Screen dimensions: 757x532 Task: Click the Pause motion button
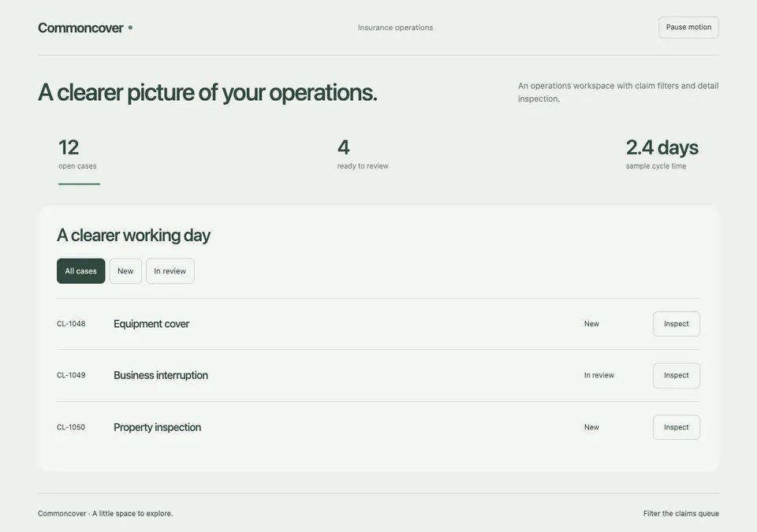688,28
